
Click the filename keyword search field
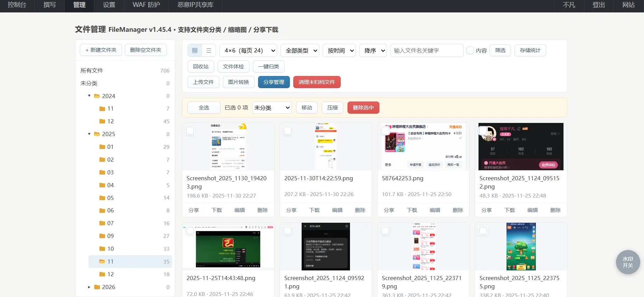427,50
